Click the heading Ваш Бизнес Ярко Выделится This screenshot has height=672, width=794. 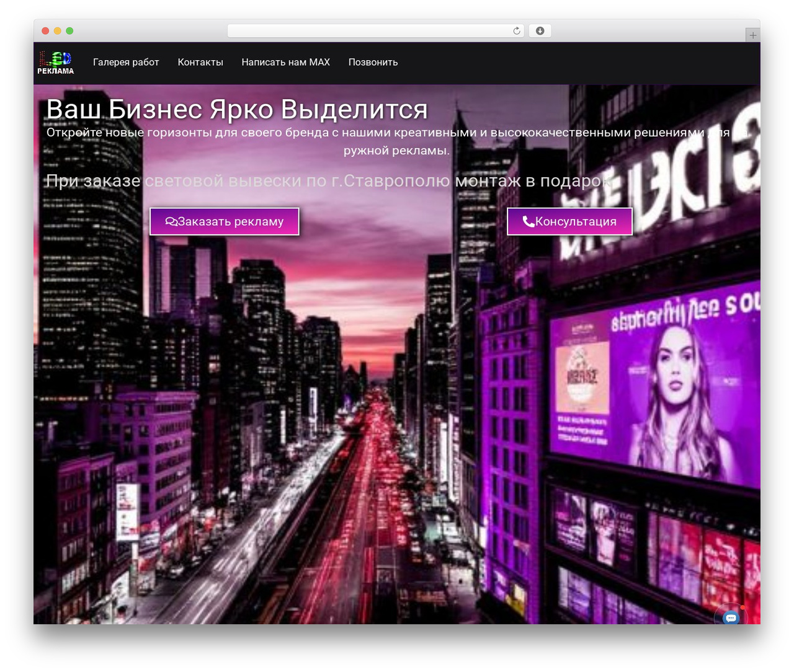point(237,110)
